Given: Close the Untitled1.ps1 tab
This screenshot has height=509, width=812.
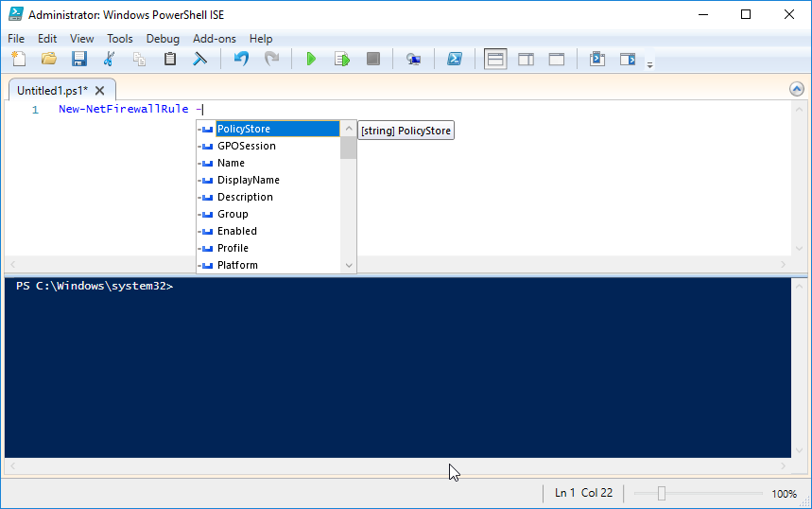Looking at the screenshot, I should pyautogui.click(x=100, y=91).
